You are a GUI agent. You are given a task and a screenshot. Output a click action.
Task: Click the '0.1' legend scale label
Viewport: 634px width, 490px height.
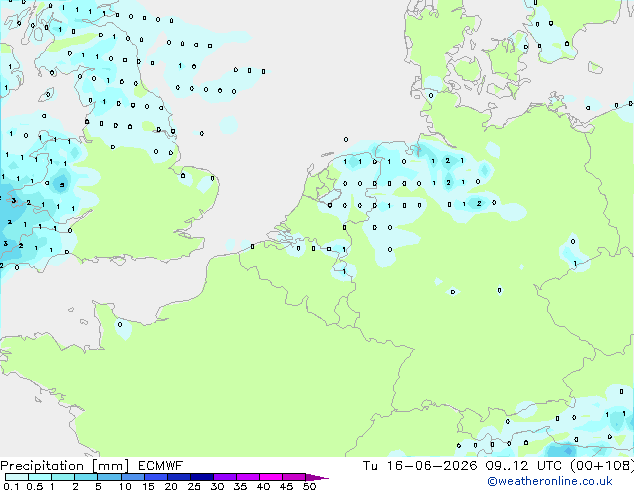click(x=11, y=486)
